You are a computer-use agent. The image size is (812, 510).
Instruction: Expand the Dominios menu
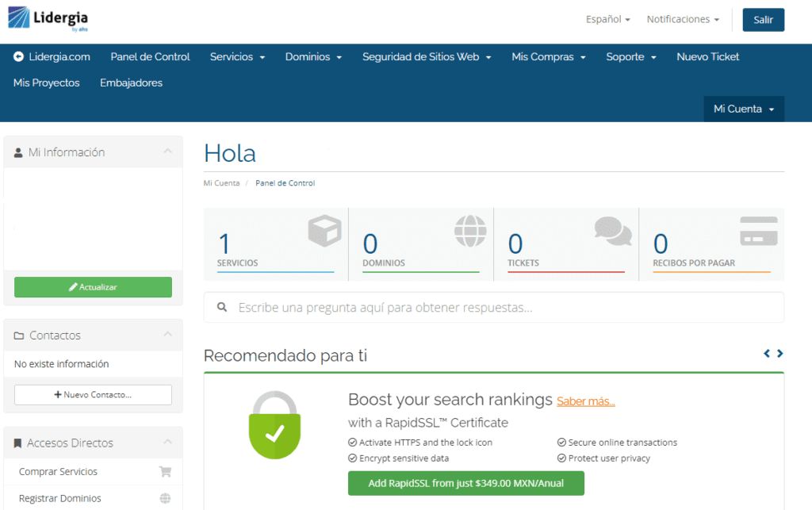pyautogui.click(x=313, y=57)
